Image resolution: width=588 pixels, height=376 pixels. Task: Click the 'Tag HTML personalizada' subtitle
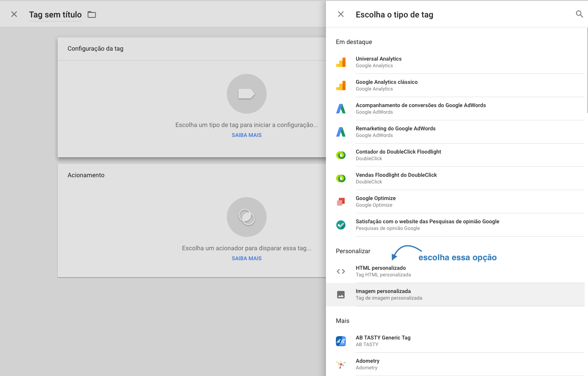point(383,275)
